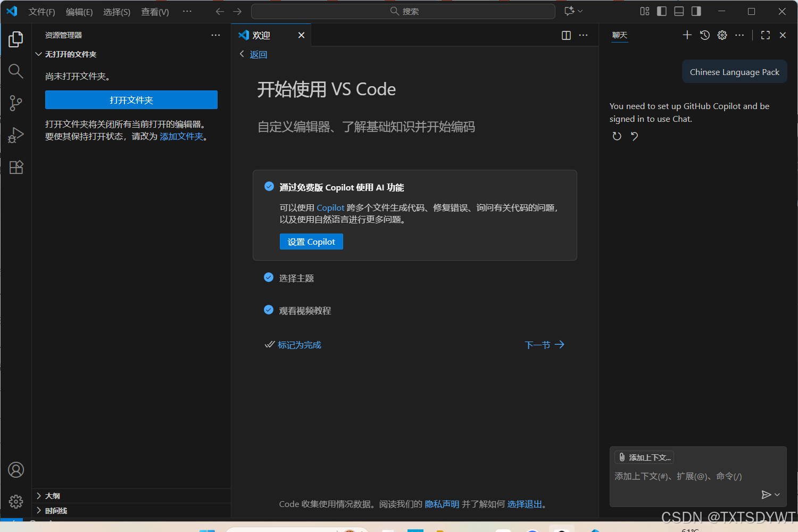Open Explorer panel more actions ellipsis
798x532 pixels.
point(215,35)
